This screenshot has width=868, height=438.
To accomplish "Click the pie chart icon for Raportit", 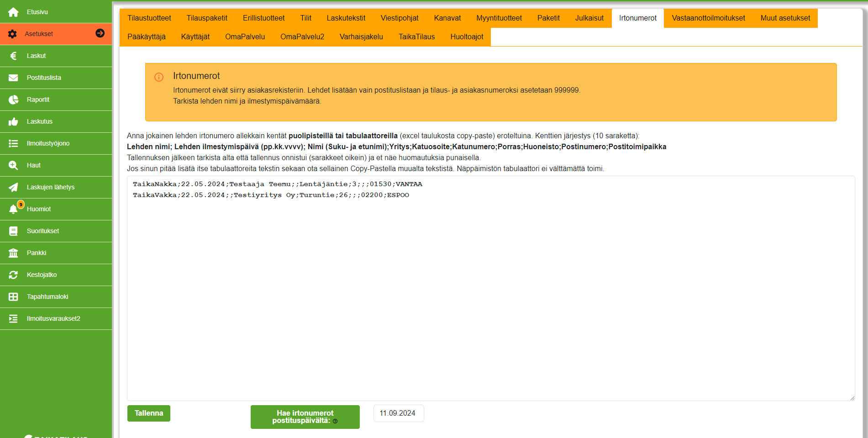I will 13,99.
